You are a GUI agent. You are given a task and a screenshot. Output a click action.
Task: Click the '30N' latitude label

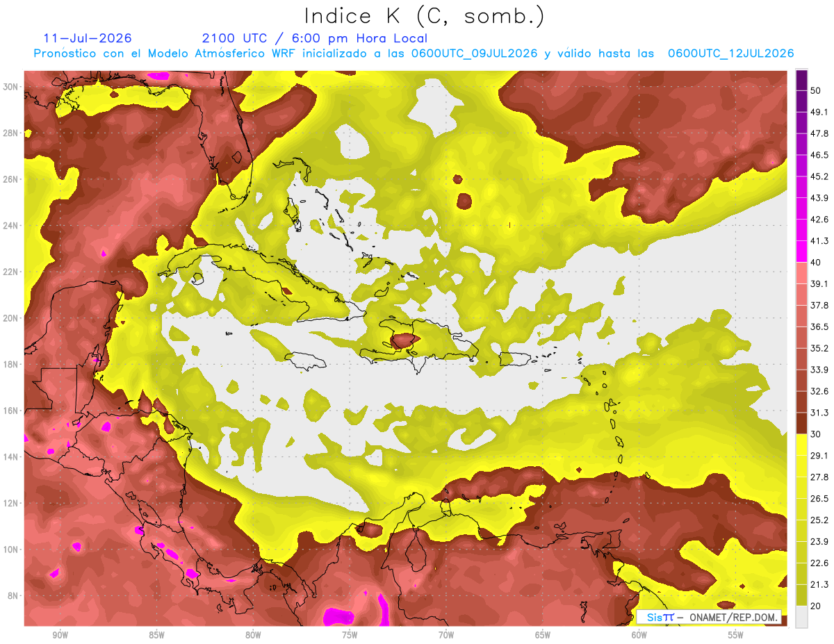(x=11, y=87)
